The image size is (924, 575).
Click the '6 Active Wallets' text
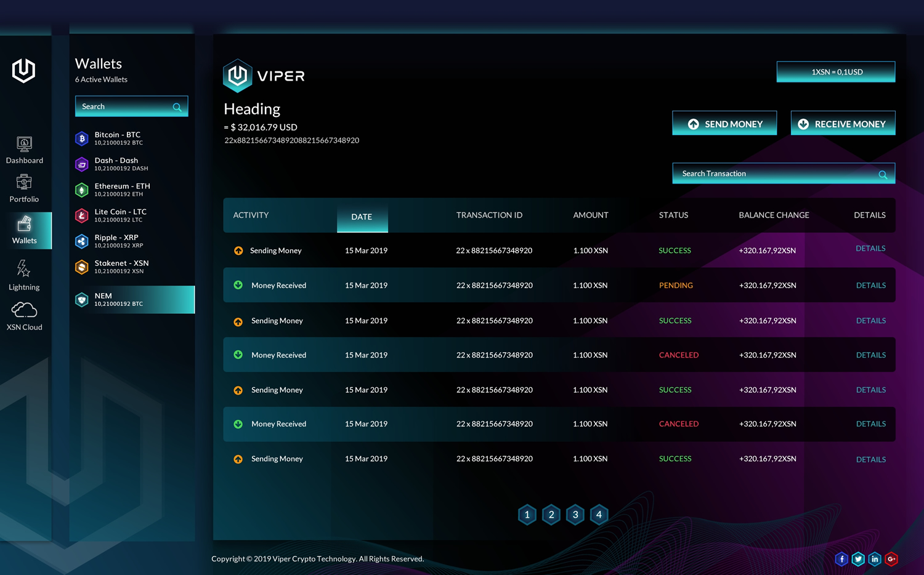tap(101, 79)
